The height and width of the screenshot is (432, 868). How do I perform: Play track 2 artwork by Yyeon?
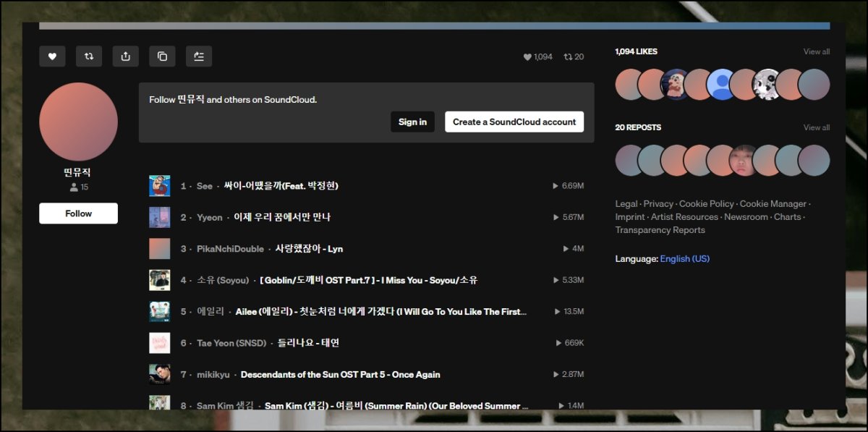coord(160,217)
